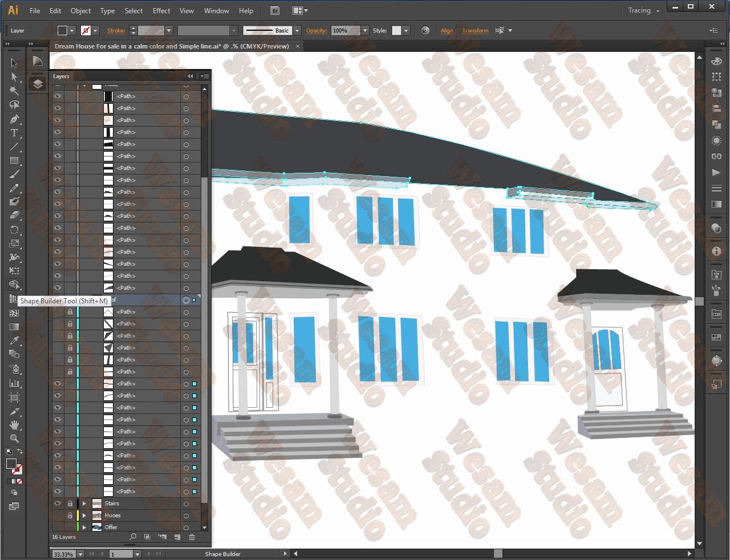730x560 pixels.
Task: Open the Object menu
Action: click(80, 11)
